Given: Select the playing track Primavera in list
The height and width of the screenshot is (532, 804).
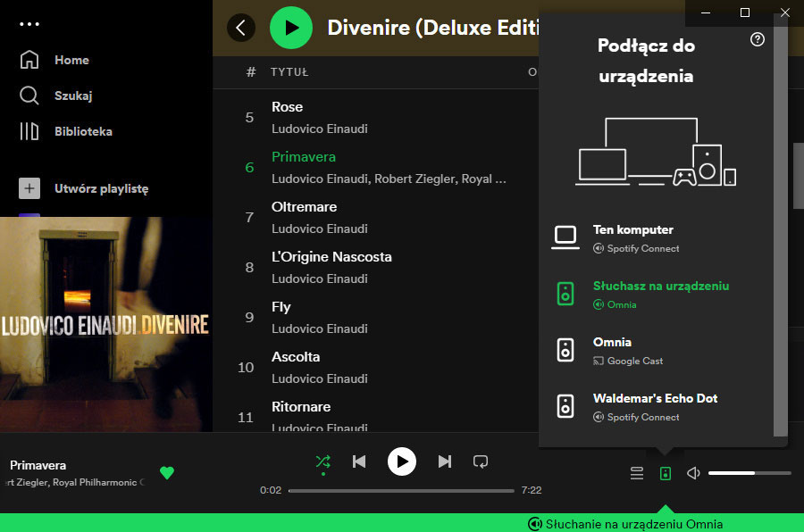Looking at the screenshot, I should 304,157.
